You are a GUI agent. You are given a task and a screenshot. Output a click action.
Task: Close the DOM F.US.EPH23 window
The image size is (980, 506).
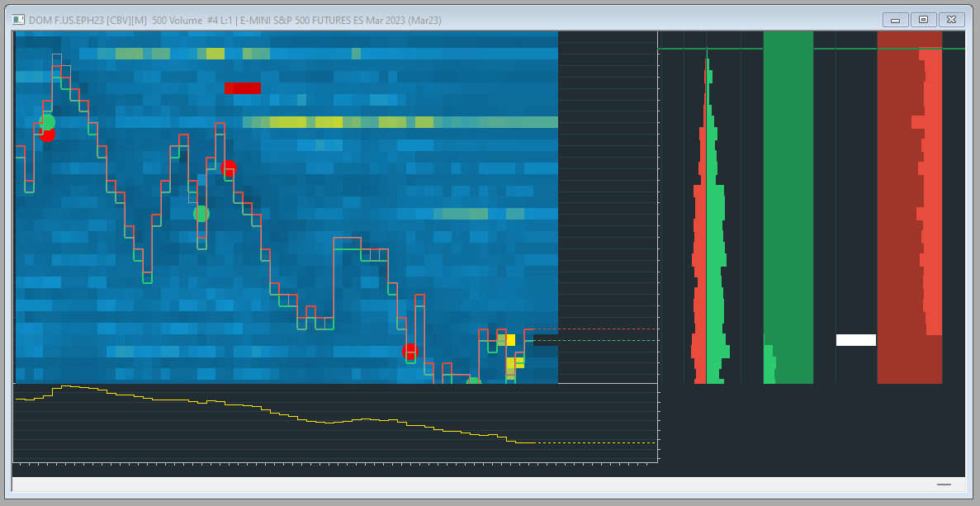(951, 20)
